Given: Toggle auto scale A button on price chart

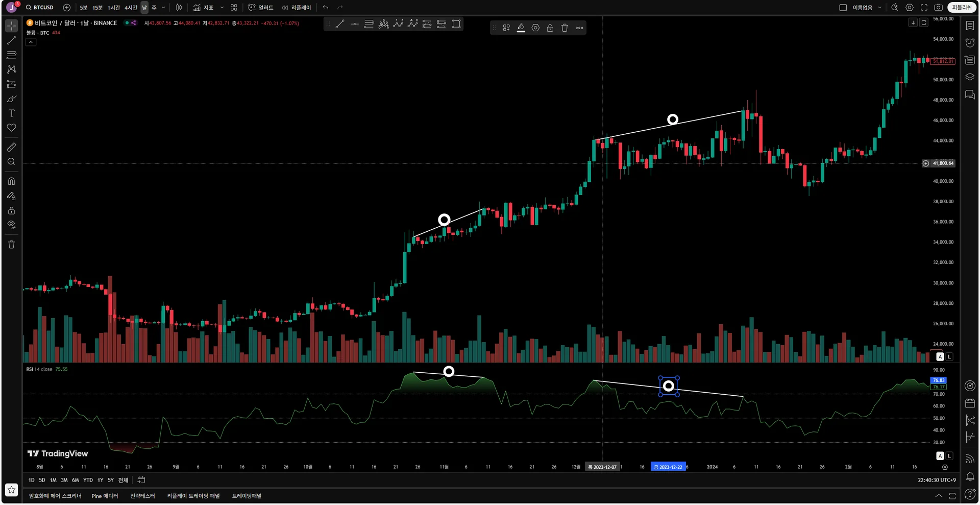Looking at the screenshot, I should tap(940, 357).
